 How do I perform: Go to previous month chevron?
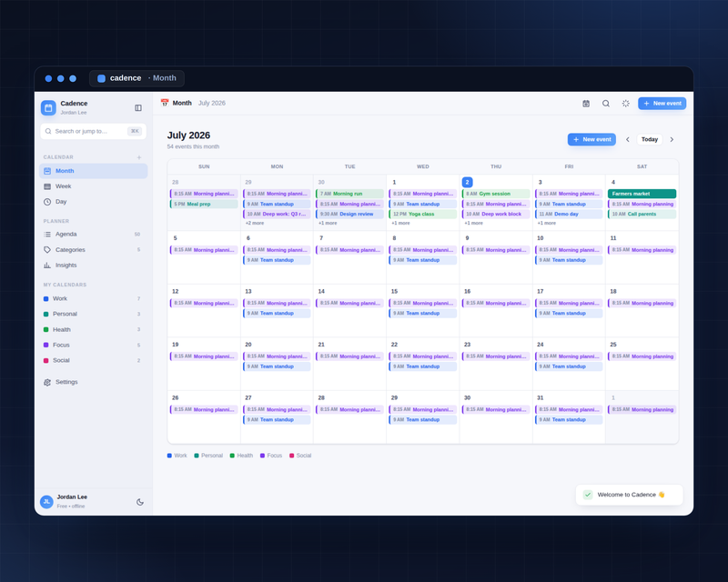628,139
